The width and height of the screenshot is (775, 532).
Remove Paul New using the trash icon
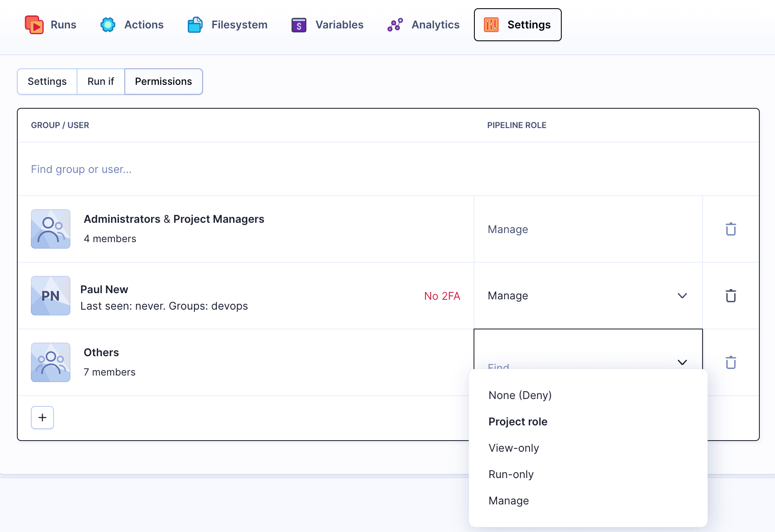pos(731,296)
